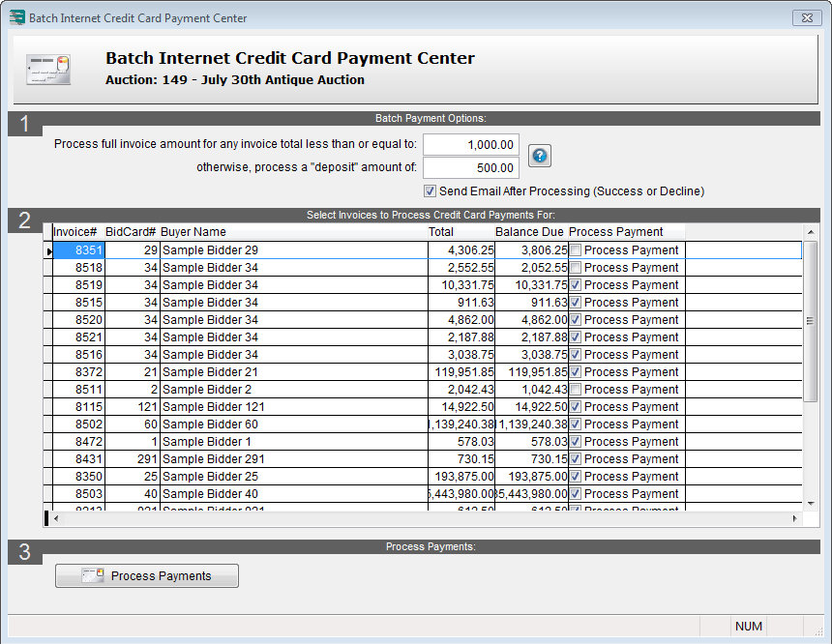Click the Balance Due column header
Viewport: 832px width, 644px height.
(x=529, y=232)
